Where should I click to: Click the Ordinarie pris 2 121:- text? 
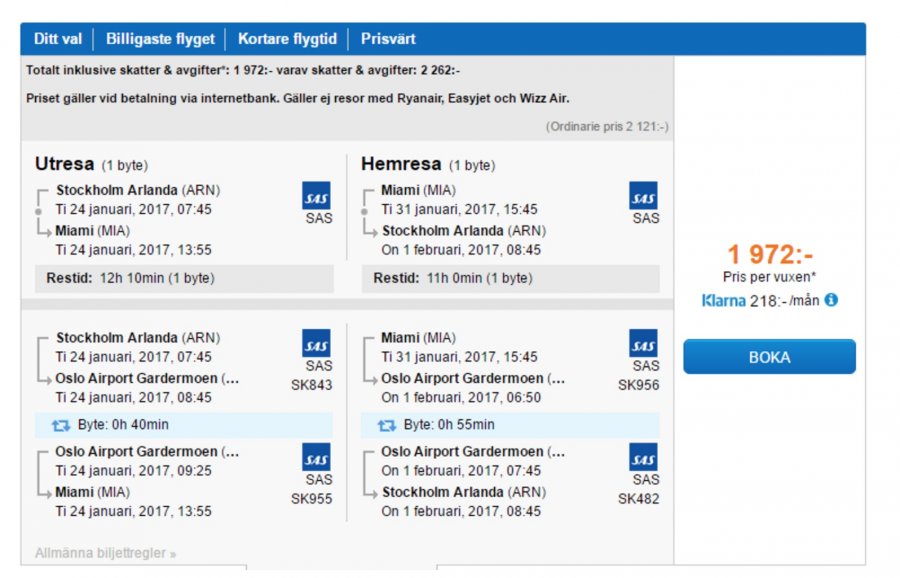click(607, 127)
